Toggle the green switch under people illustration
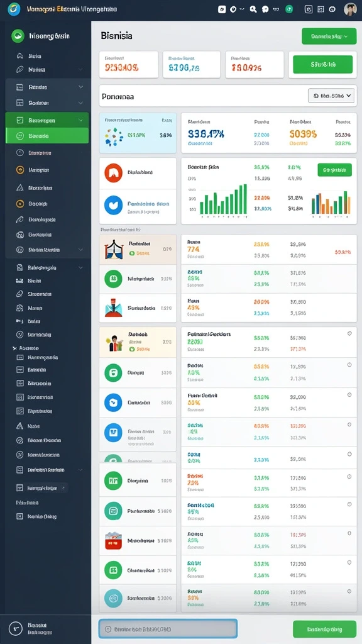Viewport: 362px width, 644px height. [x=132, y=349]
